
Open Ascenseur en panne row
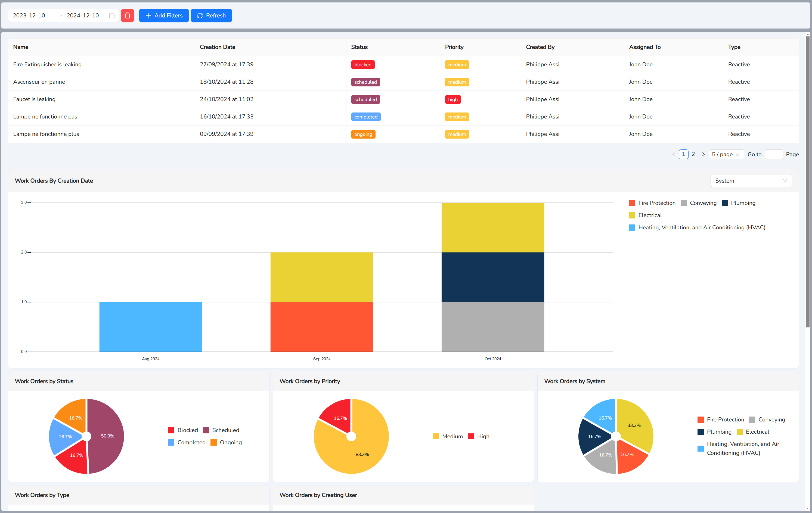403,82
